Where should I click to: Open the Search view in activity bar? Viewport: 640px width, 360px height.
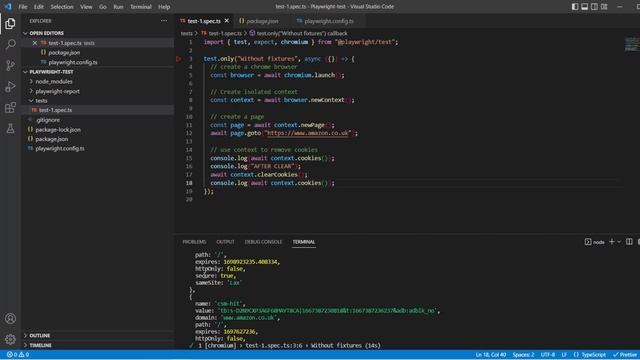(10, 44)
